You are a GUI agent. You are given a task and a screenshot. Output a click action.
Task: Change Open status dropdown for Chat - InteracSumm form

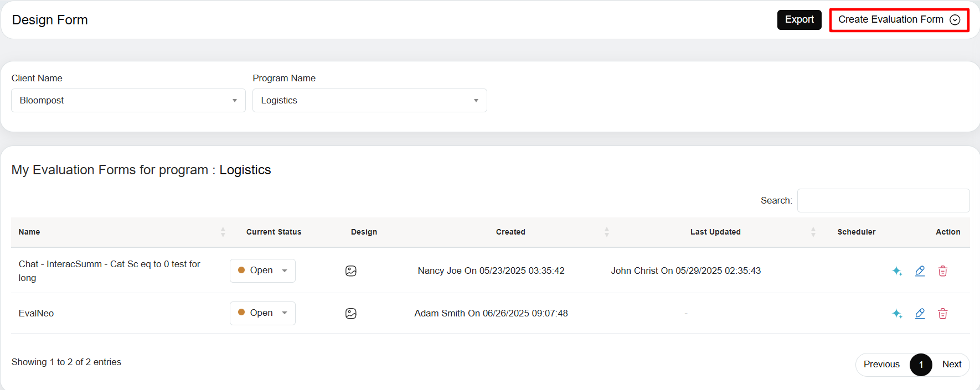262,271
